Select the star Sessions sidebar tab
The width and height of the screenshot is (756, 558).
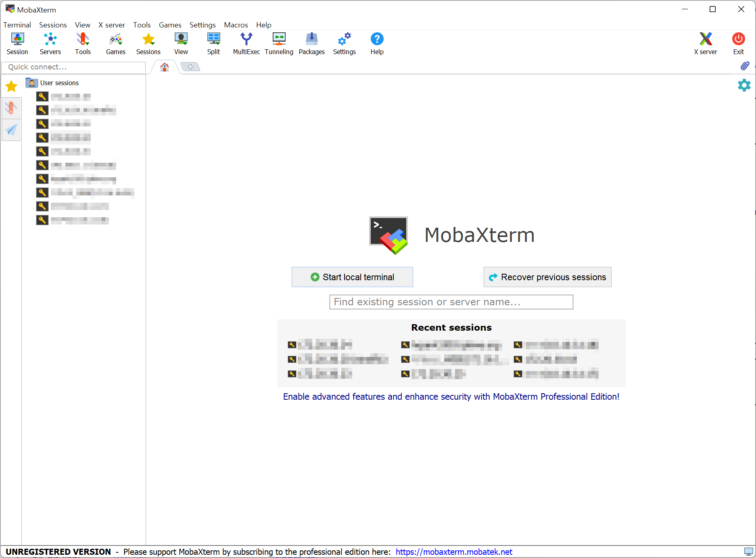(11, 86)
